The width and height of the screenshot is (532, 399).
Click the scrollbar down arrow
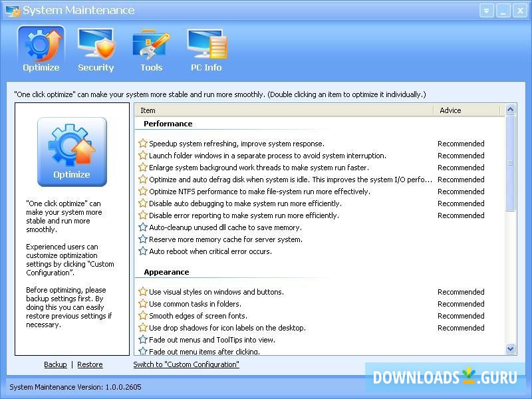510,349
